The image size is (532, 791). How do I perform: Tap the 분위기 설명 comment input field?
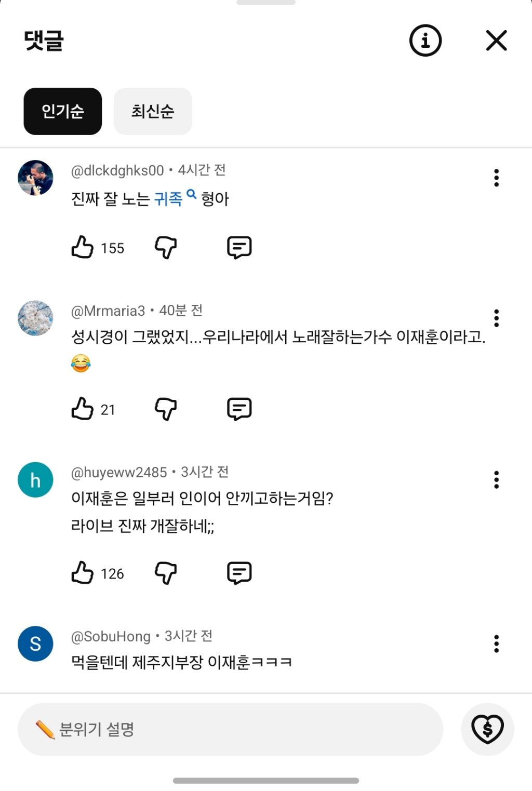pos(230,729)
